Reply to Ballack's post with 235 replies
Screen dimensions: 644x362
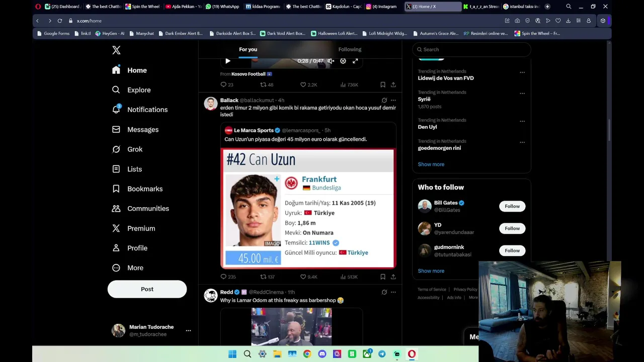(x=228, y=277)
